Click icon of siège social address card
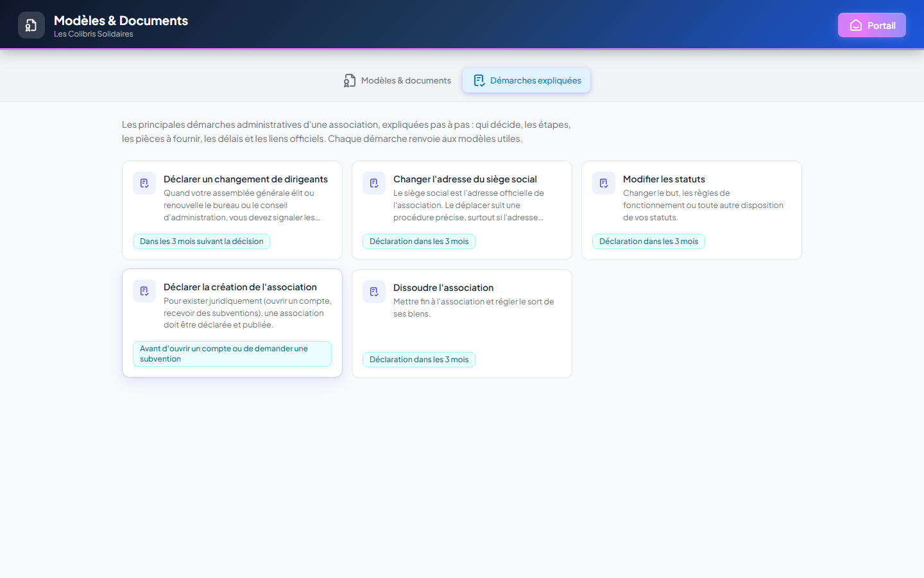This screenshot has width=924, height=578. pos(374,183)
